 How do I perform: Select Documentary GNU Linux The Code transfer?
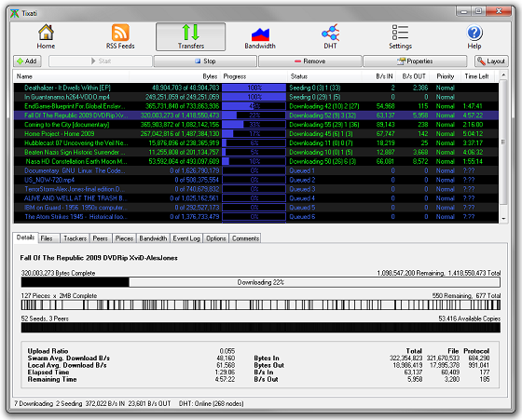coord(256,170)
